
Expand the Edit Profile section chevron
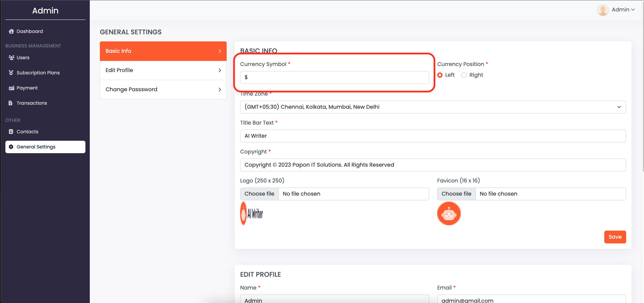coord(220,70)
